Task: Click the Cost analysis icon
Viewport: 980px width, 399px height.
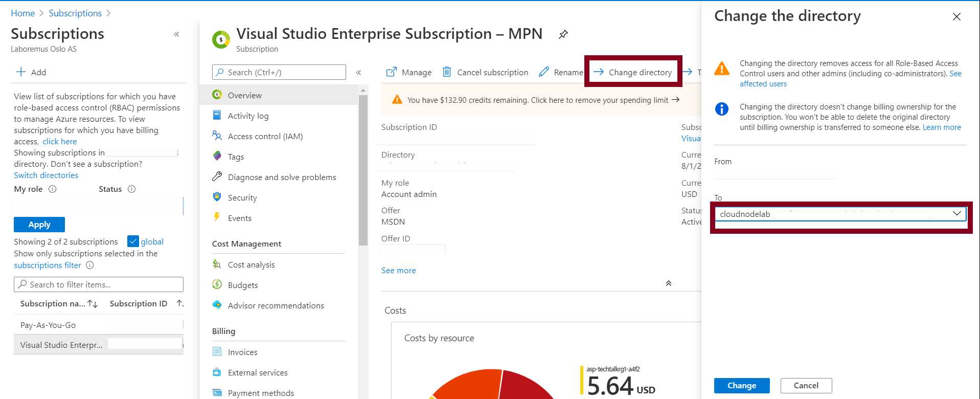Action: (217, 264)
